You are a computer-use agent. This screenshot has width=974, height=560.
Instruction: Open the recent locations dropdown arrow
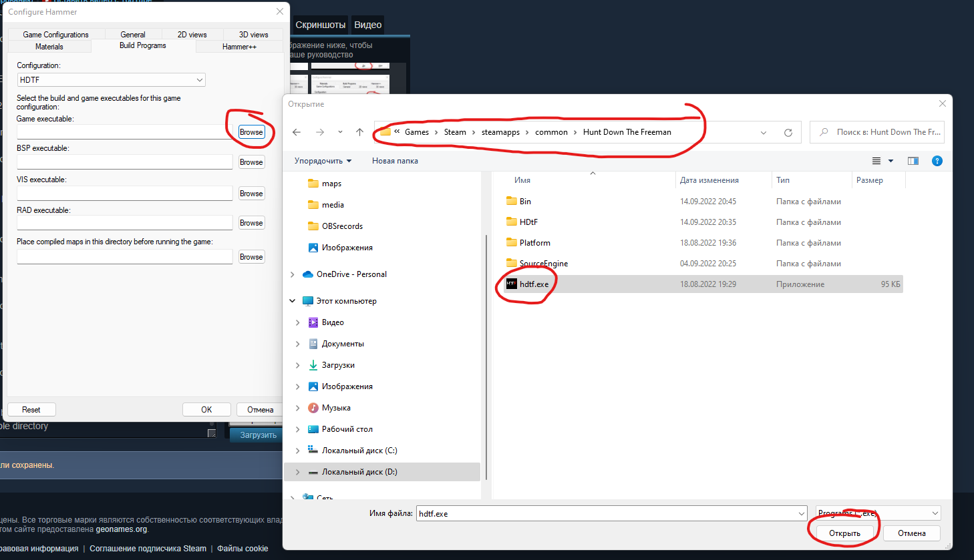(x=340, y=132)
